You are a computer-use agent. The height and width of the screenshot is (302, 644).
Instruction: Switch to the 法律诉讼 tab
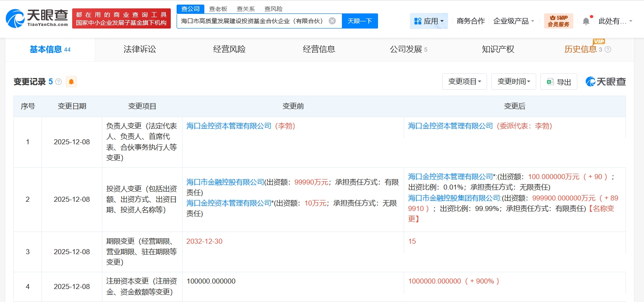(x=140, y=49)
